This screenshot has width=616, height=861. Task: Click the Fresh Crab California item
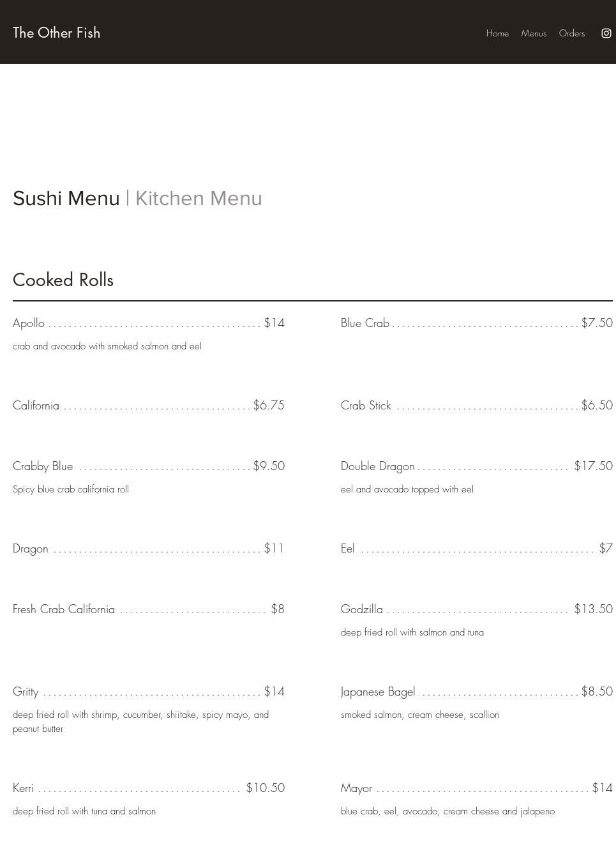tap(64, 609)
